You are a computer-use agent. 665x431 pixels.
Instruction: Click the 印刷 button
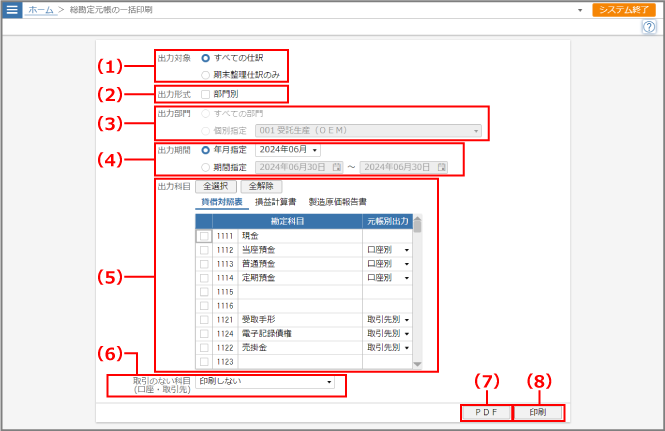point(538,412)
